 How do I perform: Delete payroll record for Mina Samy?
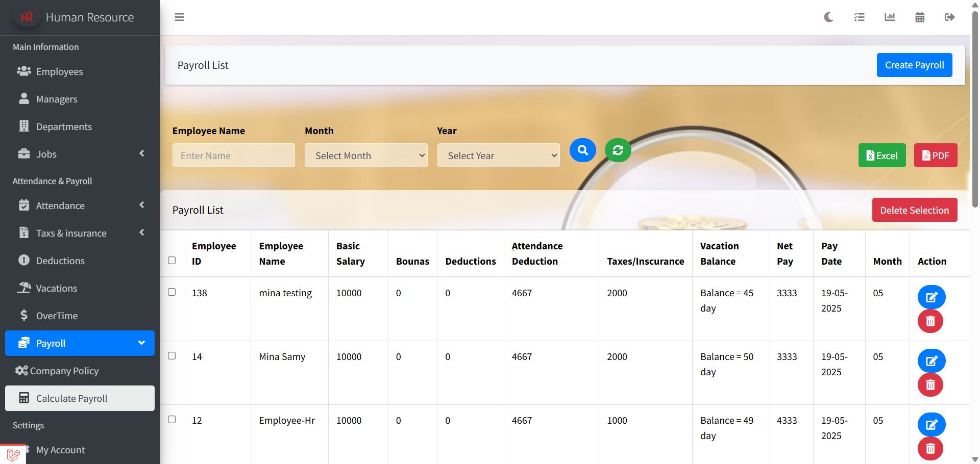point(930,385)
